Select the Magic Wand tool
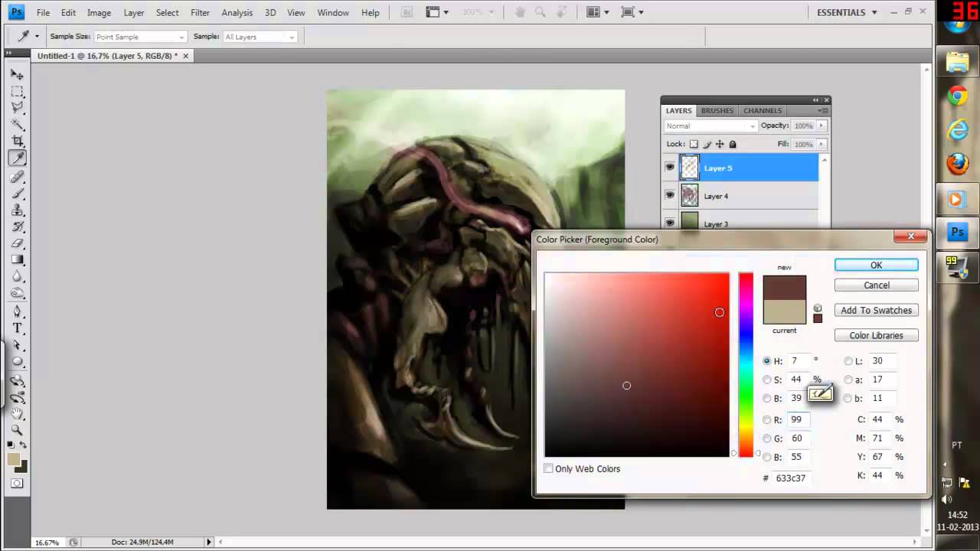The width and height of the screenshot is (980, 551). coord(17,125)
